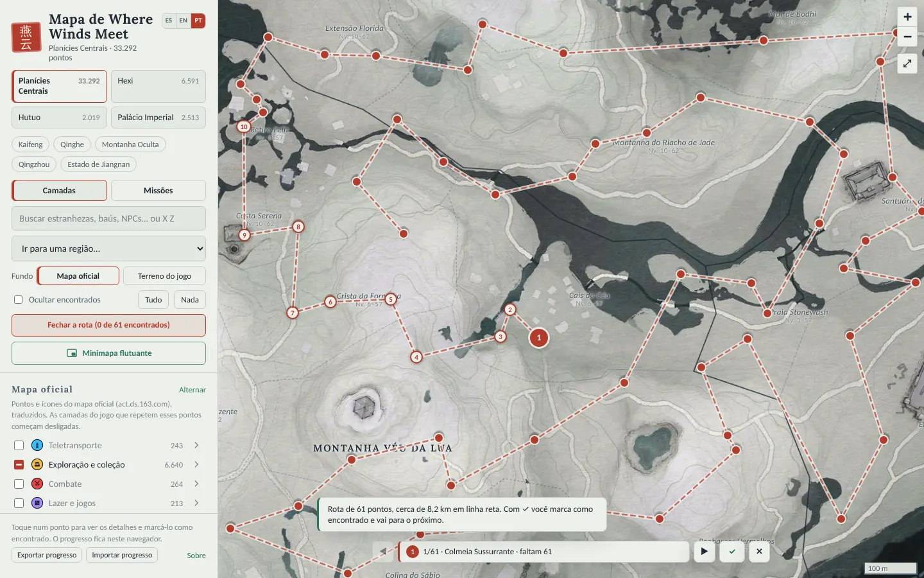This screenshot has width=924, height=578.
Task: Go to previous route point arrow
Action: [383, 551]
